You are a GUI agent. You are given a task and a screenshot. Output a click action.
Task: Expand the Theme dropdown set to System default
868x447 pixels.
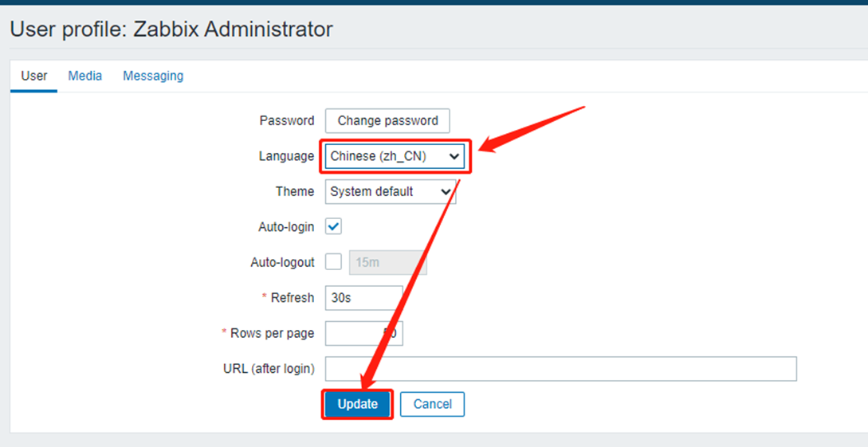pos(390,191)
